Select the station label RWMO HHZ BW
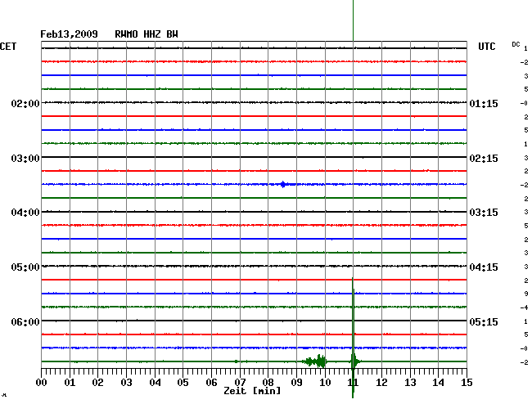Screen dimensions: 532x404 147,34
